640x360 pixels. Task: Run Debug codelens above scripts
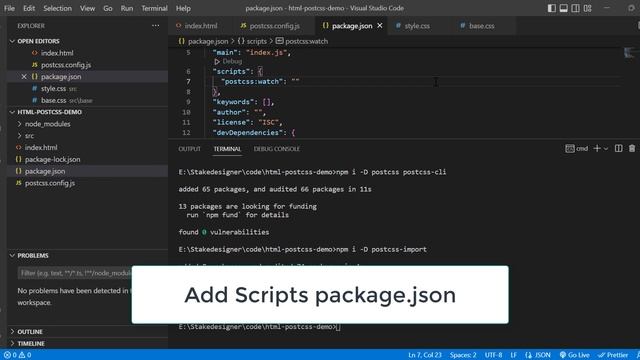(x=228, y=62)
